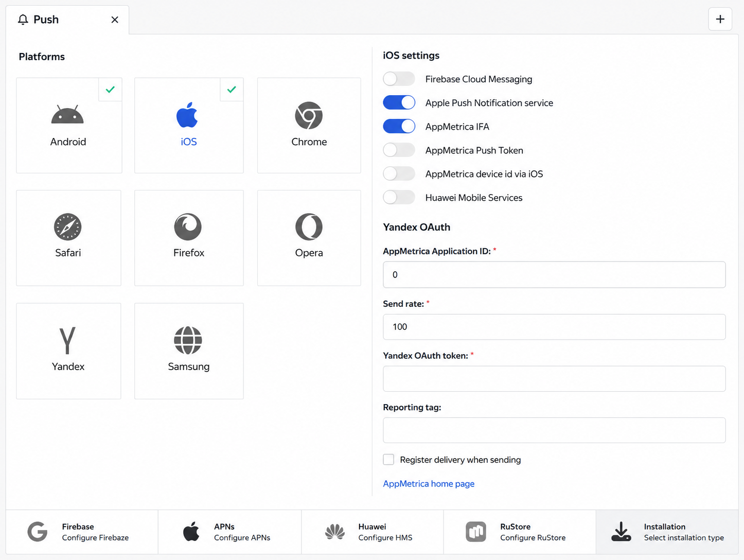Select the iOS apple icon
Viewport: 744px width, 560px height.
[187, 114]
